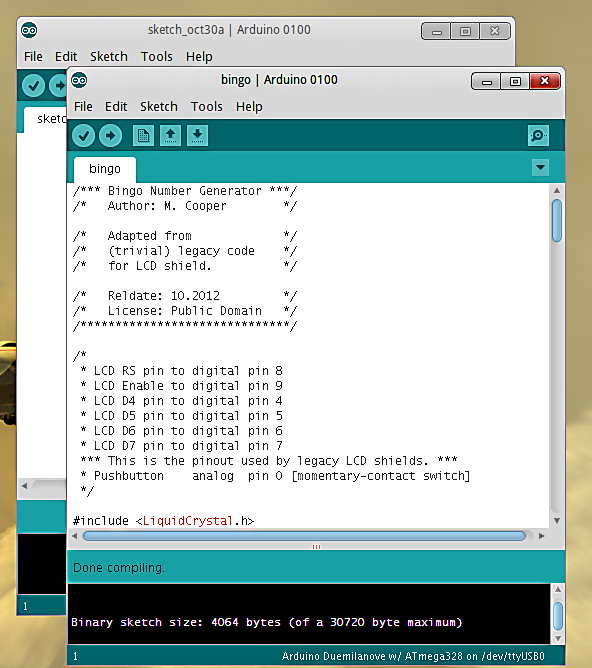Click the Arduino logo icon in the sketch_oct30a title bar
The image size is (592, 668).
click(29, 30)
